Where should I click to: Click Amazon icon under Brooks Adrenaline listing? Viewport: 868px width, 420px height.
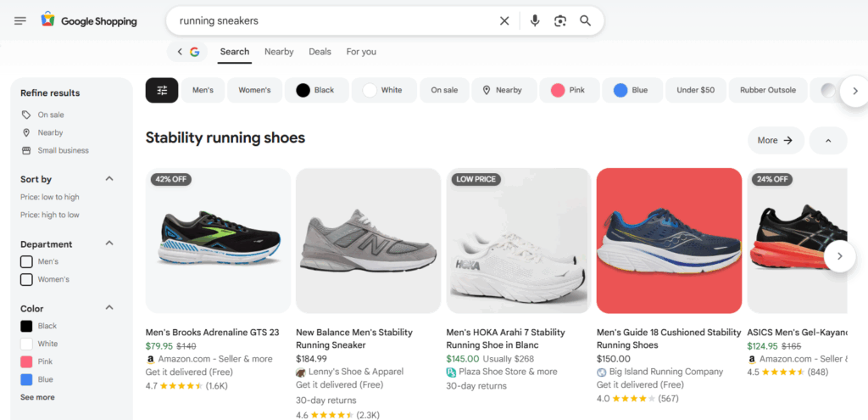pos(150,359)
